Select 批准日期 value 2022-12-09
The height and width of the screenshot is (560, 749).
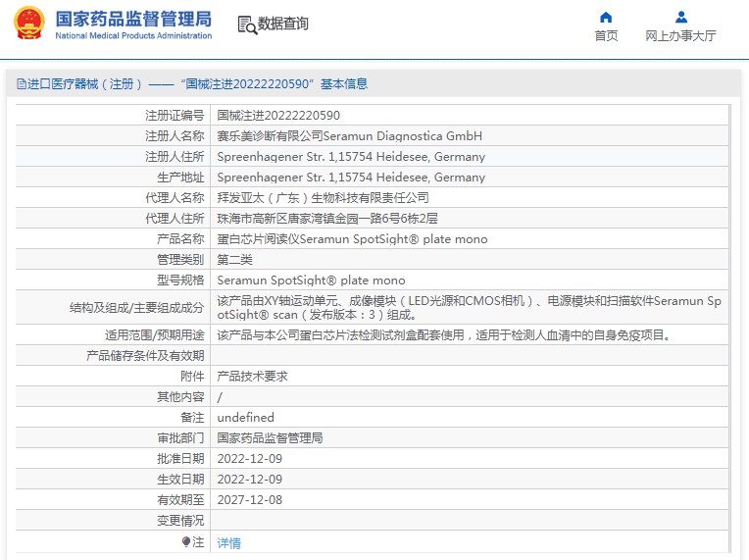[250, 459]
